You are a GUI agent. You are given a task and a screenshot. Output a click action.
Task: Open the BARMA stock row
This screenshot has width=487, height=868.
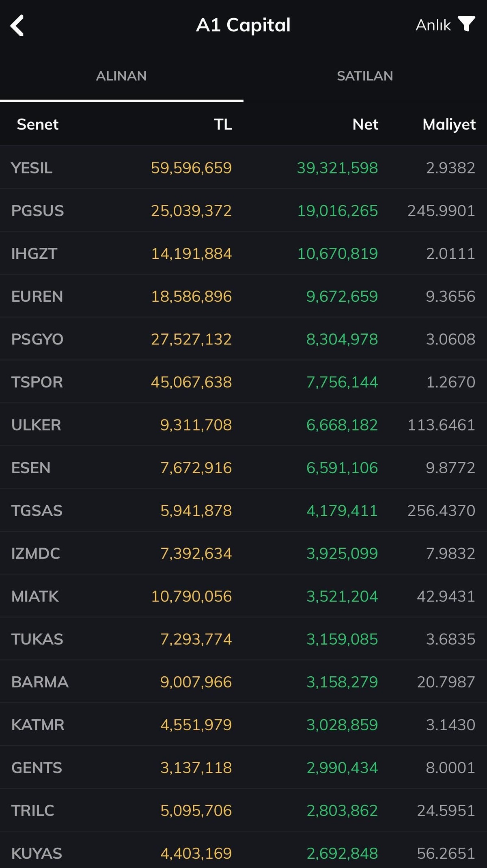tap(243, 682)
